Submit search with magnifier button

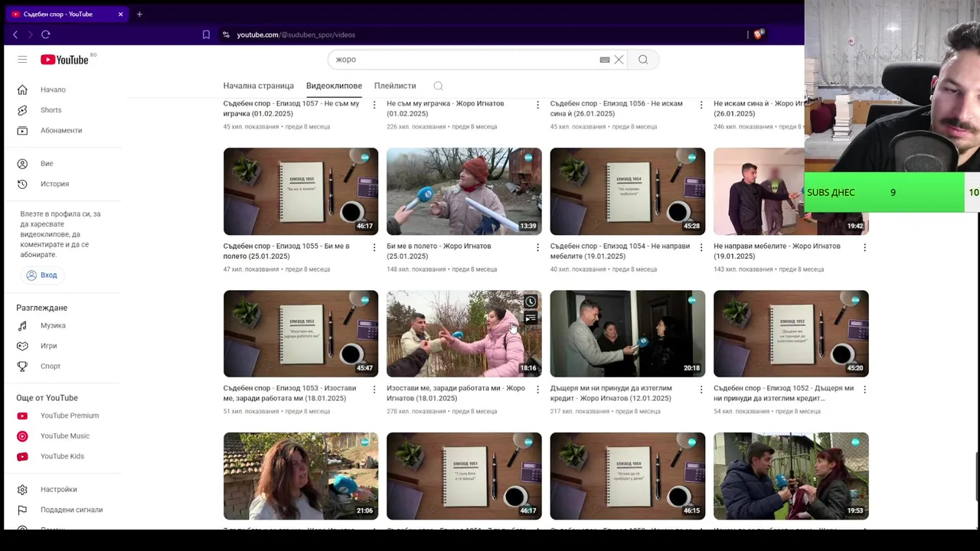(x=643, y=60)
